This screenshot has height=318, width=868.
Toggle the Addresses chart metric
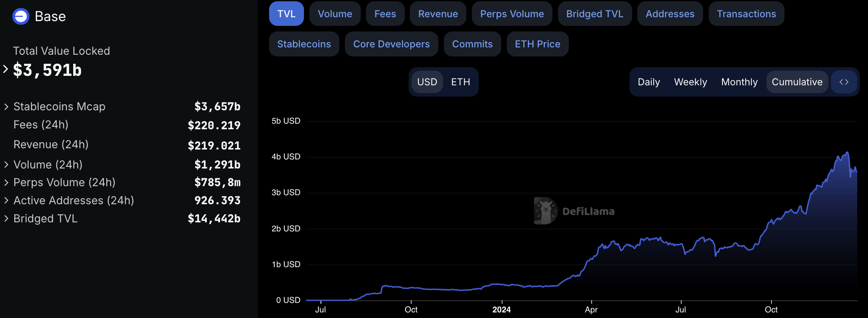coord(670,14)
